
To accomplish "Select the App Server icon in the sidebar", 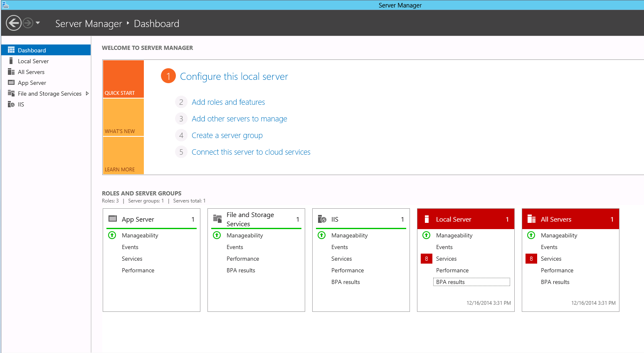I will (x=11, y=82).
